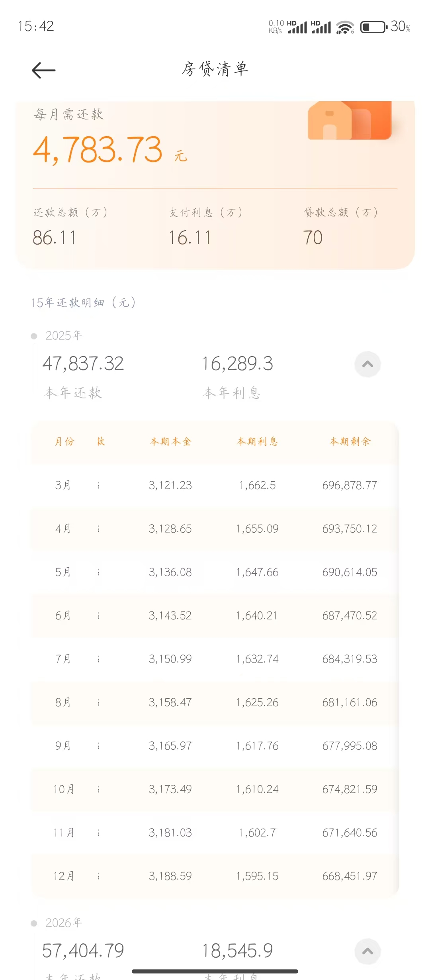Tap the 本期利息 column header

pyautogui.click(x=258, y=441)
